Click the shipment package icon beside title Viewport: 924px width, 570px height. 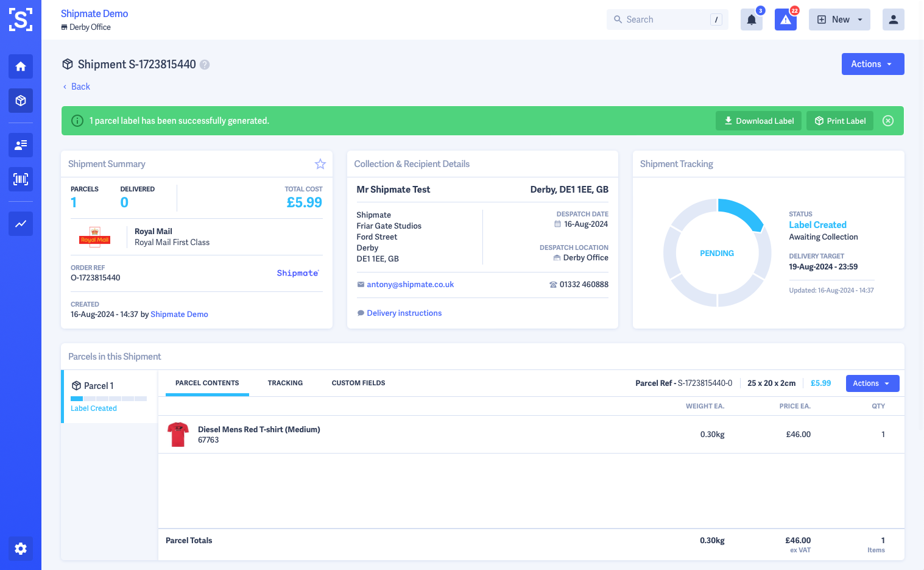(68, 64)
